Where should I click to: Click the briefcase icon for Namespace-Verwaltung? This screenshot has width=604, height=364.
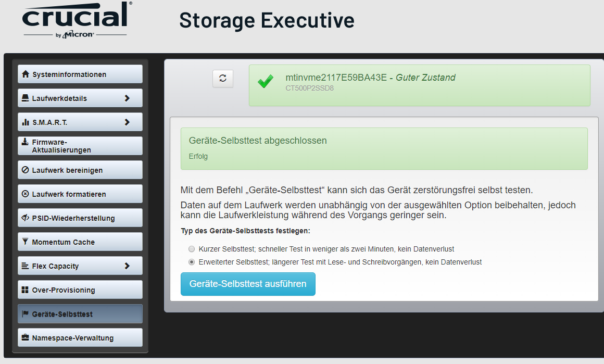click(x=25, y=338)
